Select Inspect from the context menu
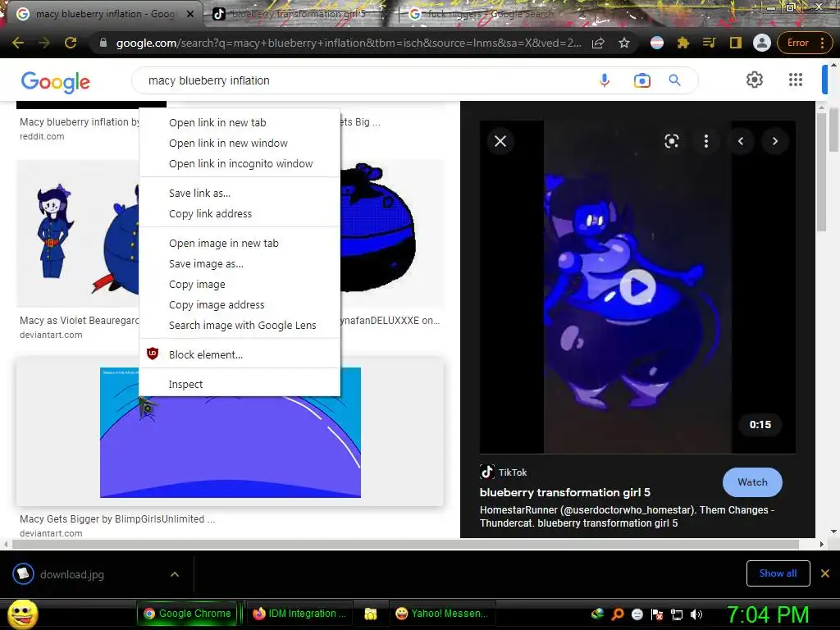The width and height of the screenshot is (840, 630). [240, 384]
